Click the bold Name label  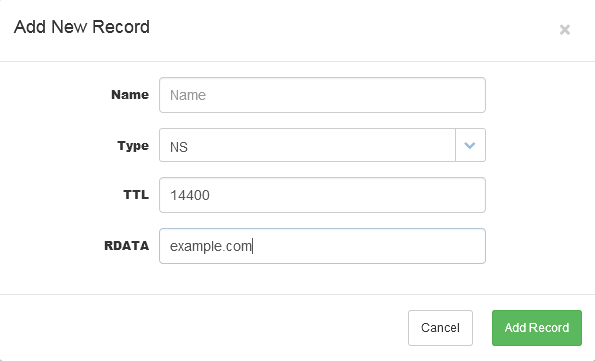(x=130, y=95)
